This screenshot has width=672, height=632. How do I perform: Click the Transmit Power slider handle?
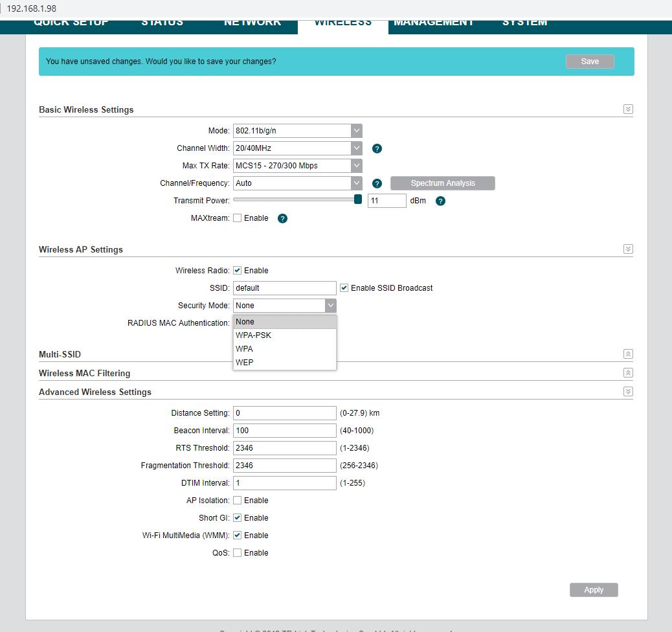[x=358, y=199]
